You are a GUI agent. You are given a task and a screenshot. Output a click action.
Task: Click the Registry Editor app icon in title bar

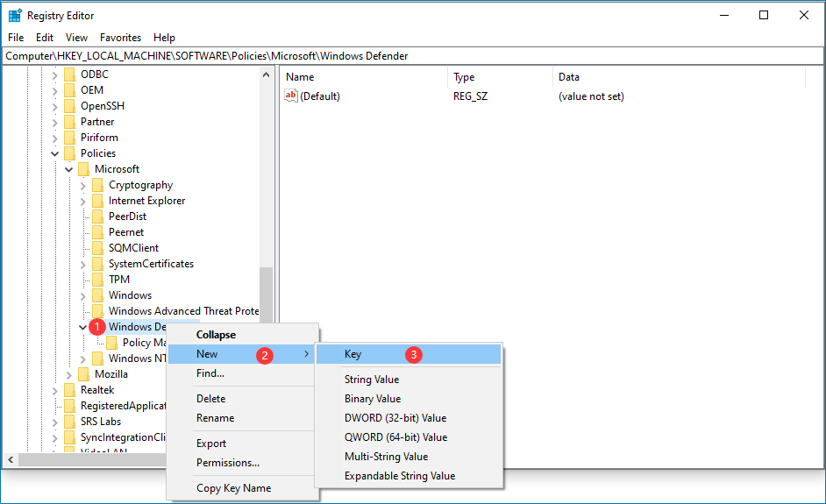(15, 15)
